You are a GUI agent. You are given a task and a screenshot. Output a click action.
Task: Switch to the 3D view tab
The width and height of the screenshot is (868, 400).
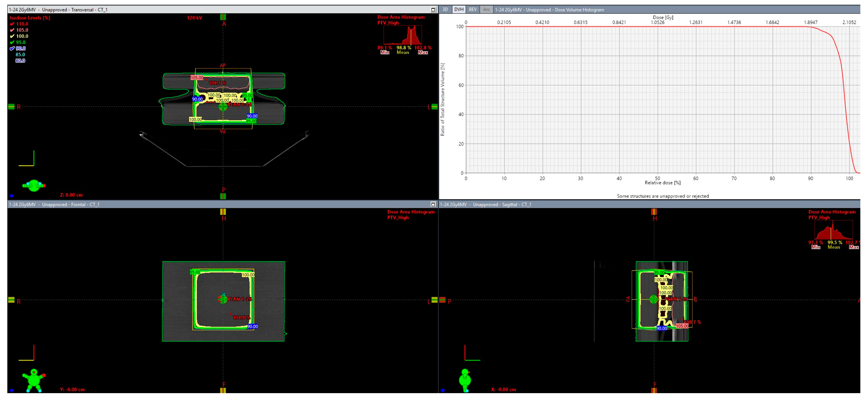click(445, 9)
